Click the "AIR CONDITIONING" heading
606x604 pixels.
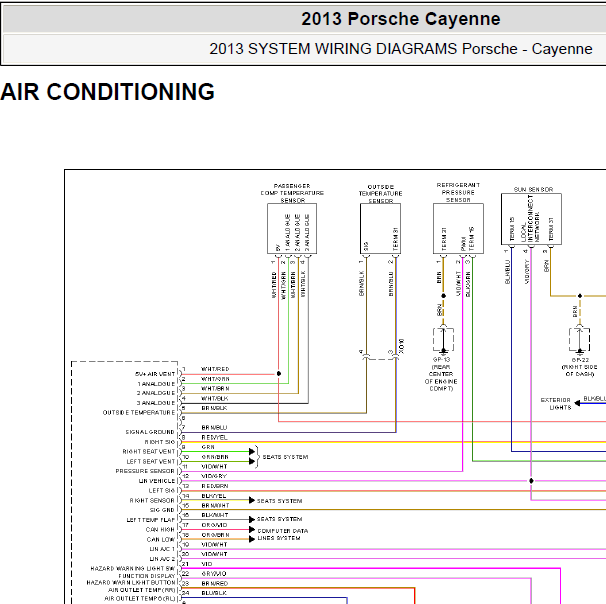[x=107, y=92]
